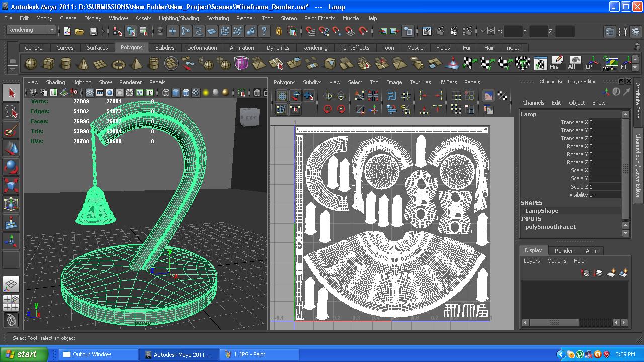This screenshot has width=644, height=362.
Task: Expand the selection mask dropdown arrows
Action: 160,31
